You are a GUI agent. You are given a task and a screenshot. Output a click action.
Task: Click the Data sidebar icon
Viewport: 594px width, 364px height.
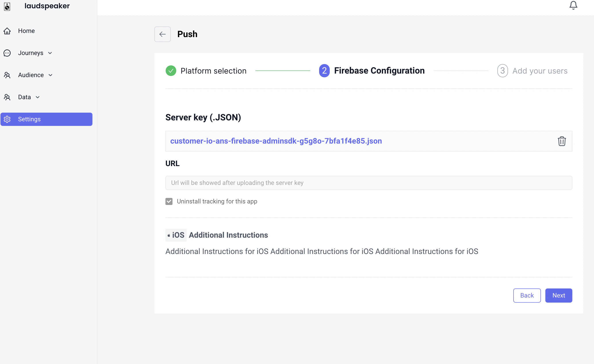[7, 97]
